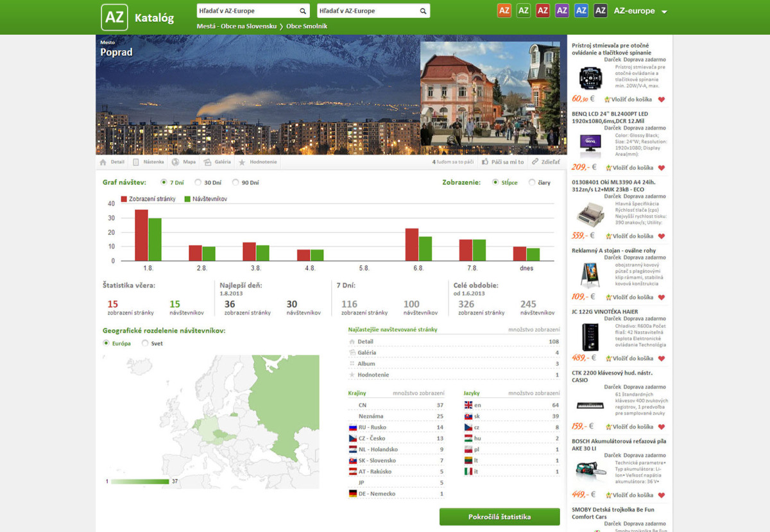Screen dimensions: 770x532
Task: Open the Mapa tab
Action: point(184,162)
